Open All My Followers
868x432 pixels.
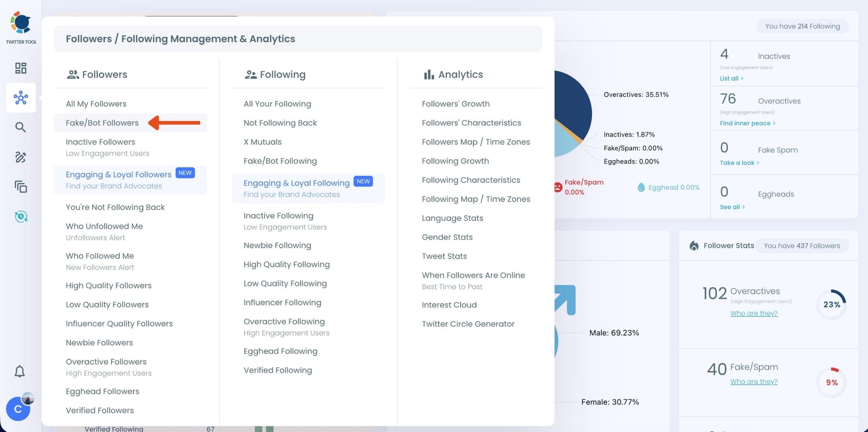(96, 104)
